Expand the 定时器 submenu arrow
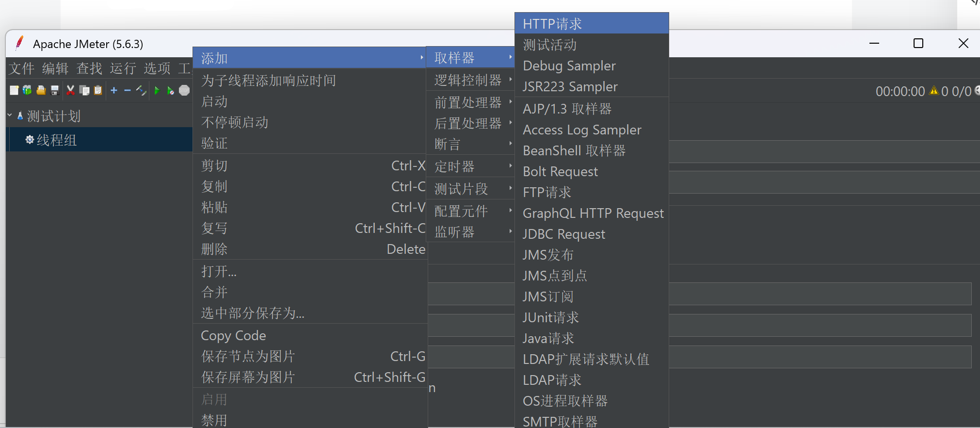Viewport: 980px width, 428px height. (x=511, y=166)
